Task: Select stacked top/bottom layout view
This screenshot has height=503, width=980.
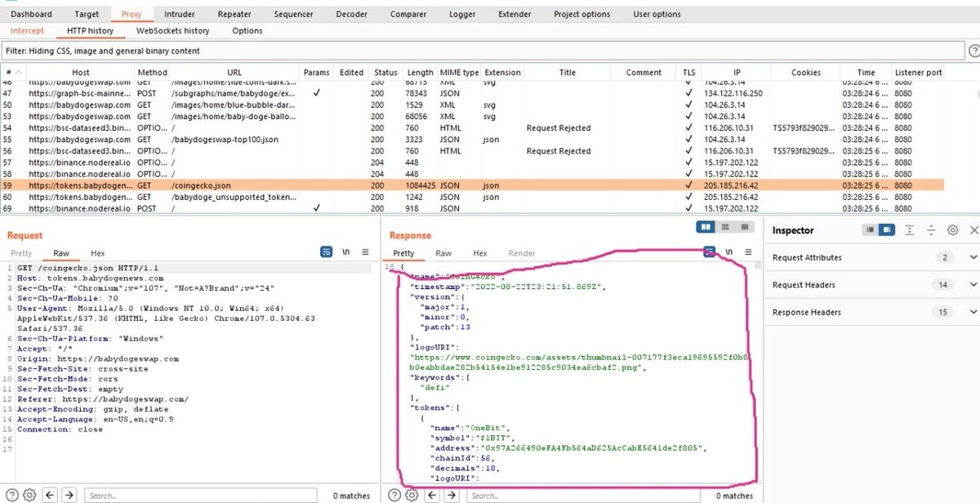Action: [724, 227]
